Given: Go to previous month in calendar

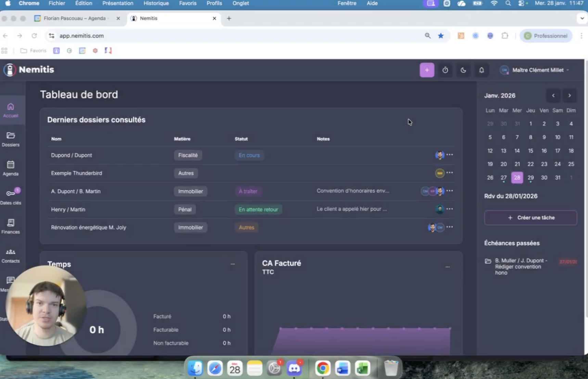Looking at the screenshot, I should [553, 96].
